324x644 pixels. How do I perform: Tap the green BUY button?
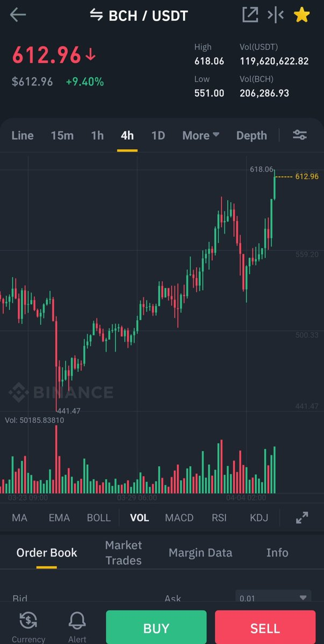[x=156, y=628]
